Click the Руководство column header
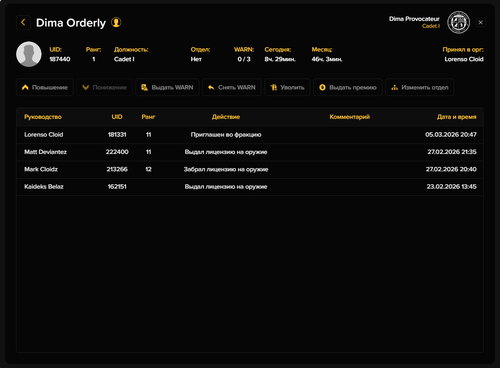Image resolution: width=500 pixels, height=368 pixels. (x=43, y=117)
